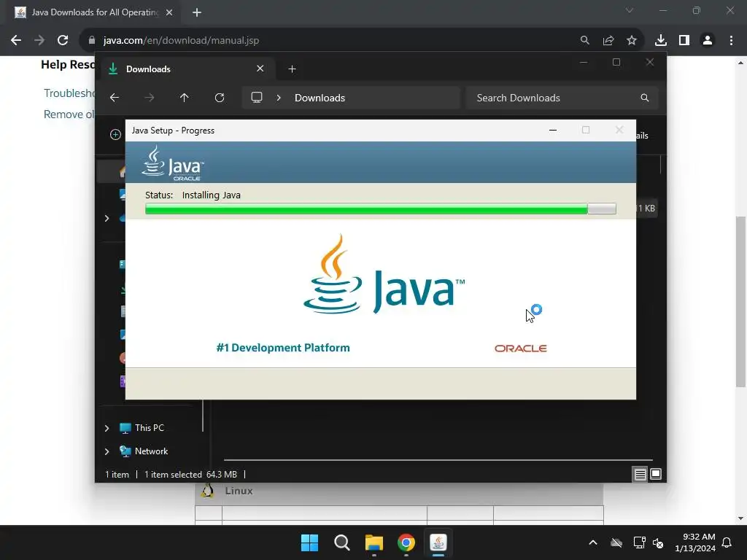Image resolution: width=747 pixels, height=560 pixels.
Task: Add a new File Explorer tab
Action: coord(292,69)
